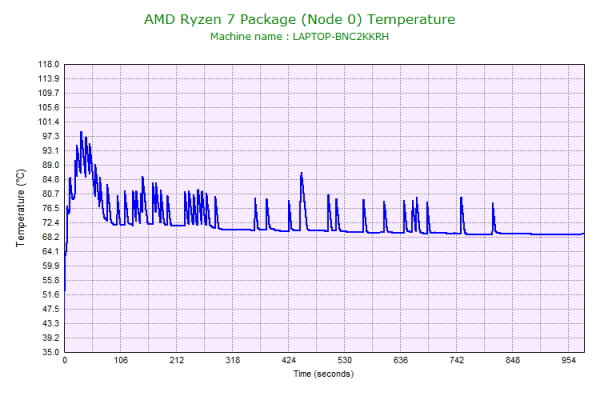Click the 89.0 y-axis tick value

(51, 165)
